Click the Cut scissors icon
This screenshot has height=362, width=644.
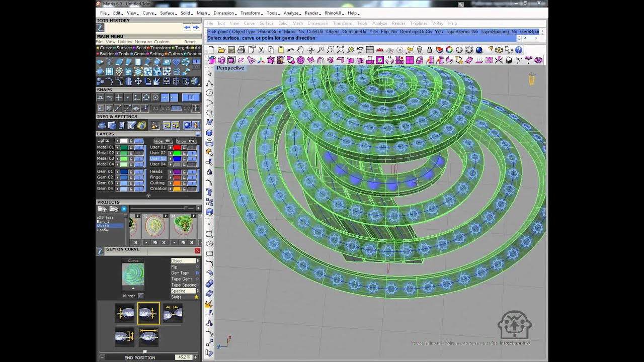pos(261,50)
